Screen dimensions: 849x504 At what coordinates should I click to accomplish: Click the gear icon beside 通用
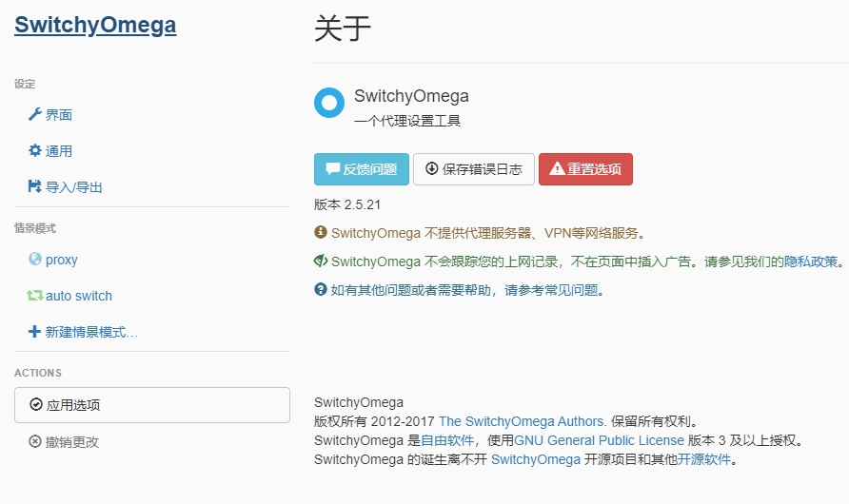point(35,151)
